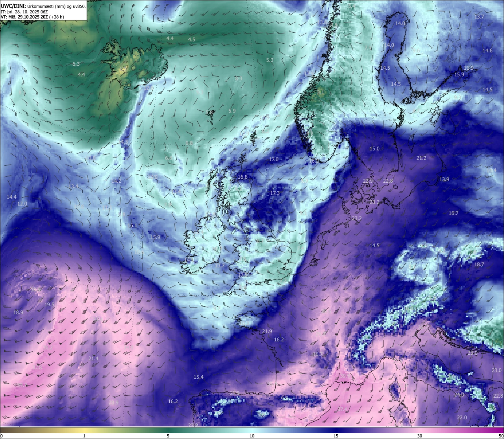Click the initialization time line "IT: þri. 28. 10. 2025 06Z"
The width and height of the screenshot is (504, 439).
[24, 11]
